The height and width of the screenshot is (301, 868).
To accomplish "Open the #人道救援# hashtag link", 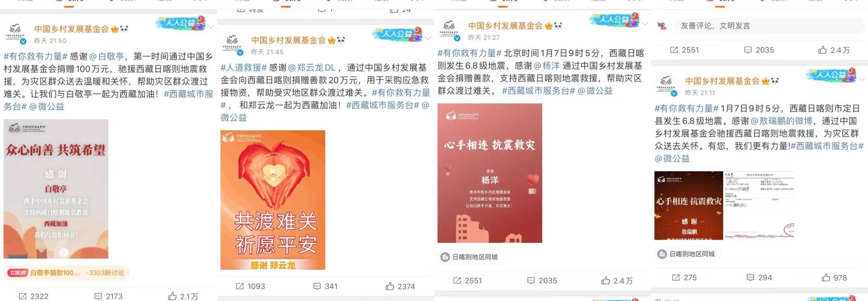I will pyautogui.click(x=244, y=67).
